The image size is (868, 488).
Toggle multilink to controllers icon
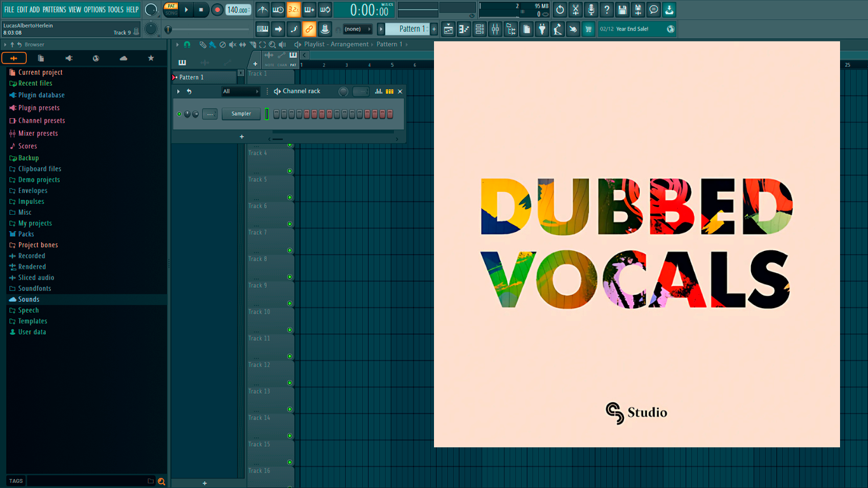pos(309,29)
